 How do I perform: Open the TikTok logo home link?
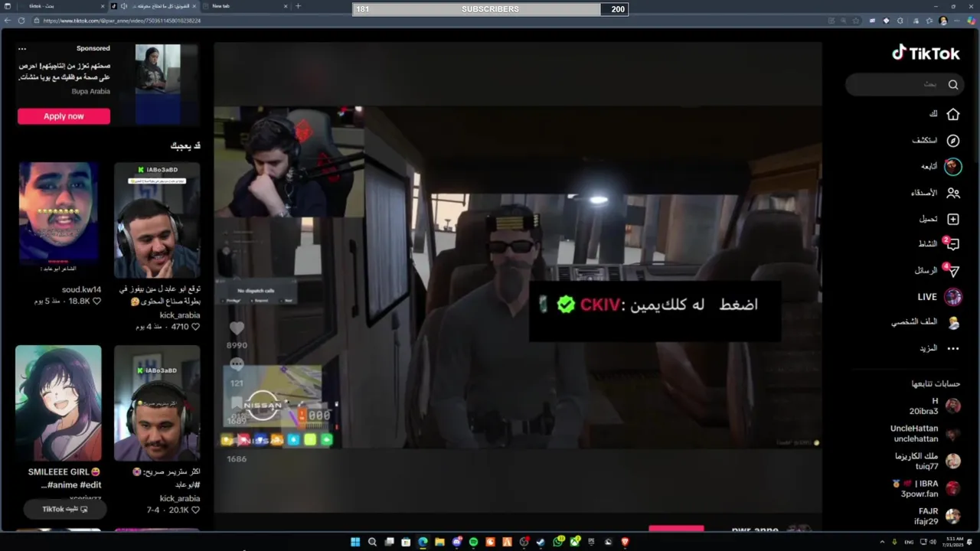[x=926, y=53]
